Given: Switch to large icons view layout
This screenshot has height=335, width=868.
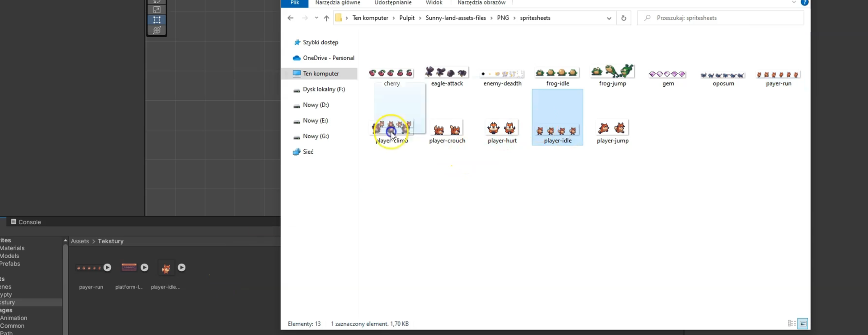Looking at the screenshot, I should tap(803, 323).
